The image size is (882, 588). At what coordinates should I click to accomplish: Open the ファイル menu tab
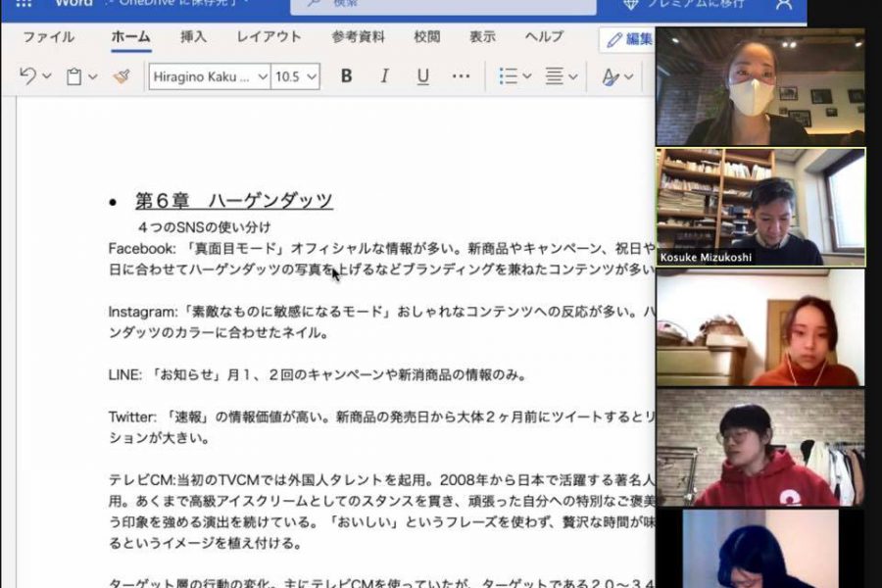pyautogui.click(x=48, y=37)
